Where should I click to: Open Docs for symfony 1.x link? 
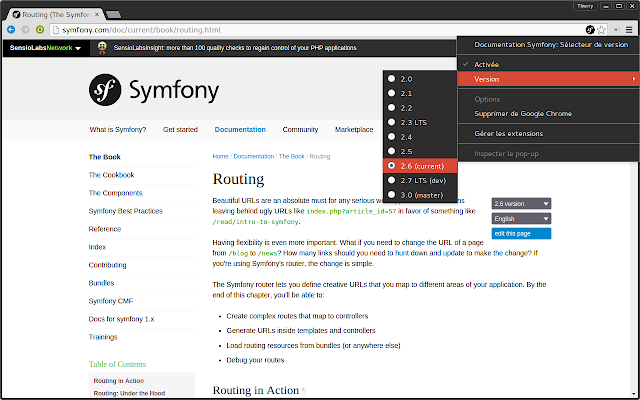[121, 319]
